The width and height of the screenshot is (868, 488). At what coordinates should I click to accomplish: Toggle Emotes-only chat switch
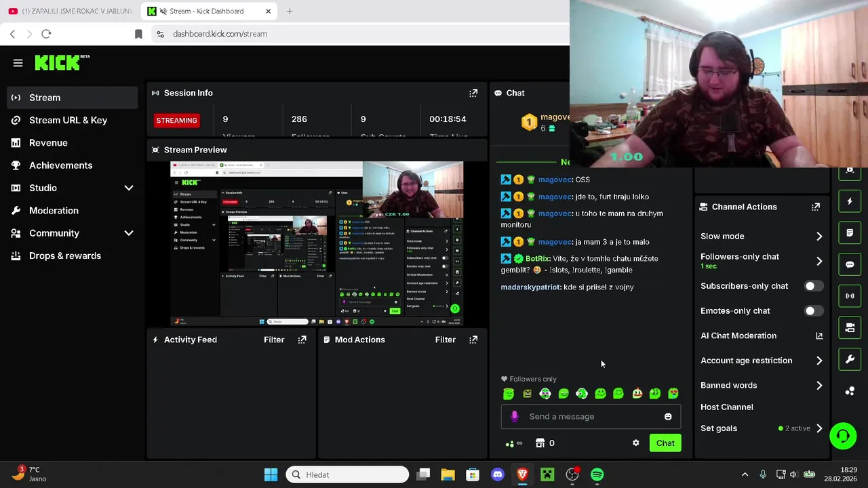[x=813, y=311]
